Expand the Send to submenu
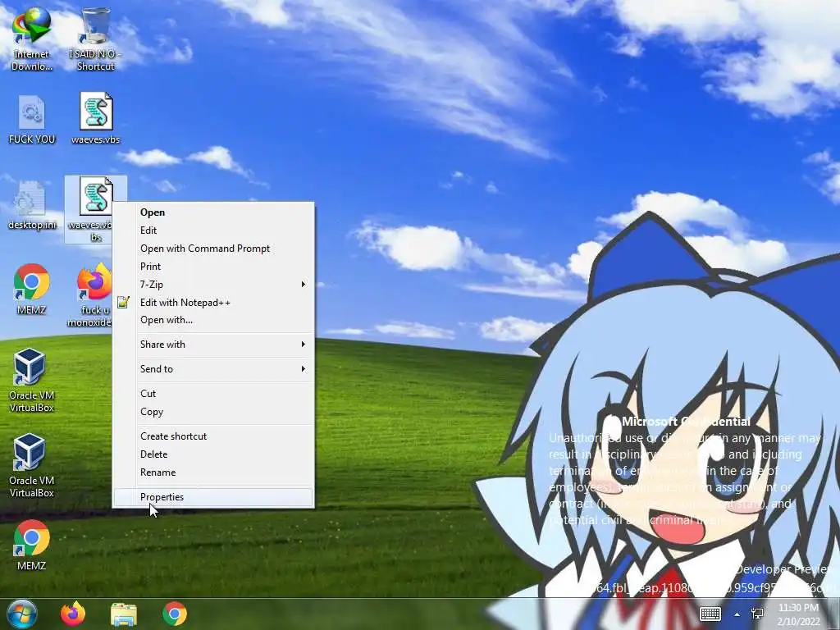This screenshot has width=840, height=630. [213, 369]
